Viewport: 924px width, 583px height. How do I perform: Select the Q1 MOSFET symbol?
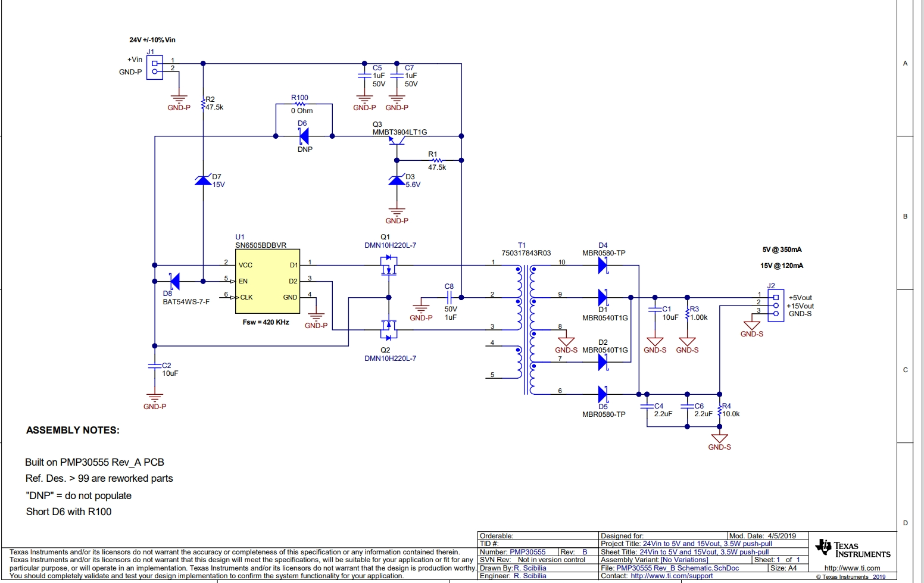388,266
